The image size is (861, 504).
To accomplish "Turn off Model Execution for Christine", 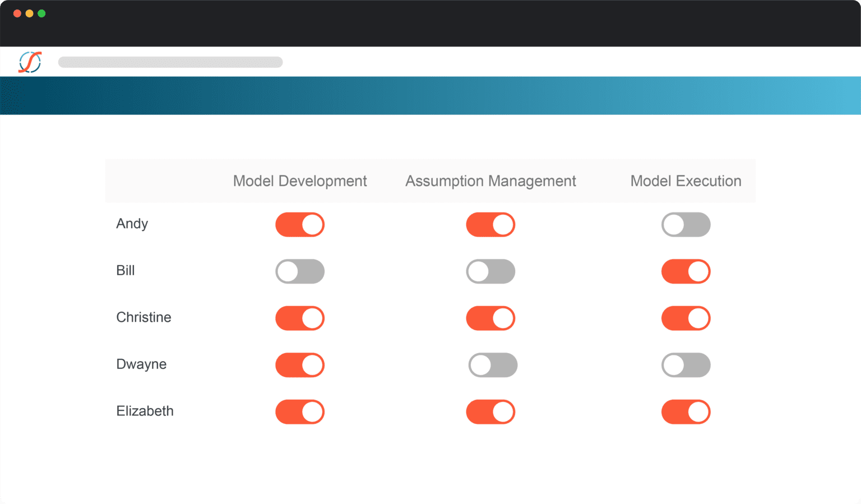I will pyautogui.click(x=686, y=318).
